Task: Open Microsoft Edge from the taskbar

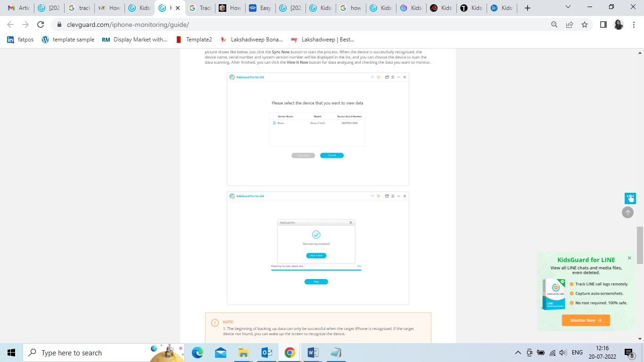Action: [x=198, y=353]
